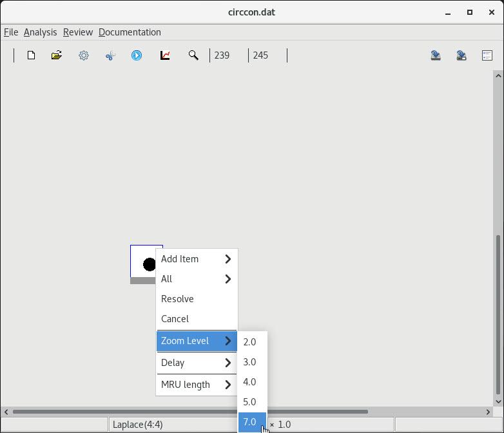
Task: Expand the Add Item submenu
Action: tap(197, 259)
